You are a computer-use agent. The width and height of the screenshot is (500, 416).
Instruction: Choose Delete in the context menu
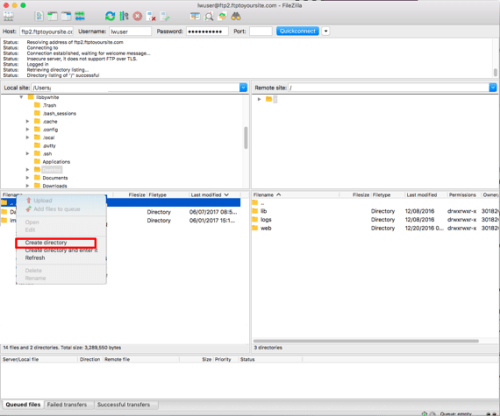[33, 270]
